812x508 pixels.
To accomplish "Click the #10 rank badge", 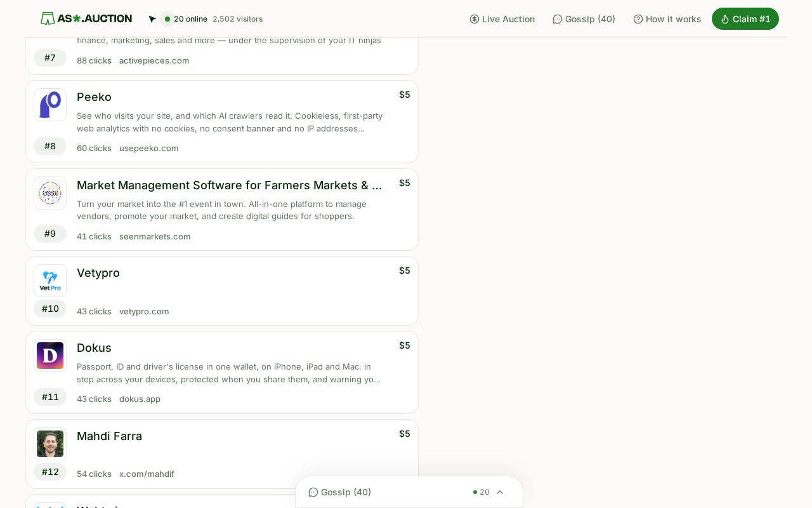I will (50, 309).
